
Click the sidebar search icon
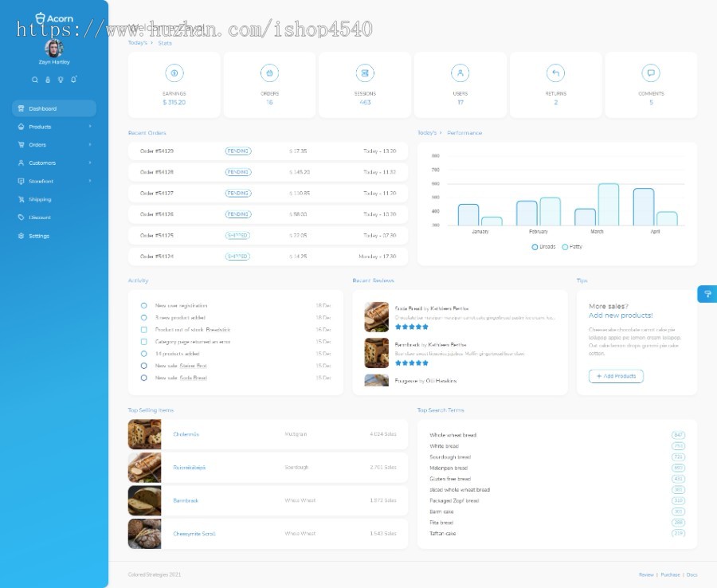tap(35, 80)
